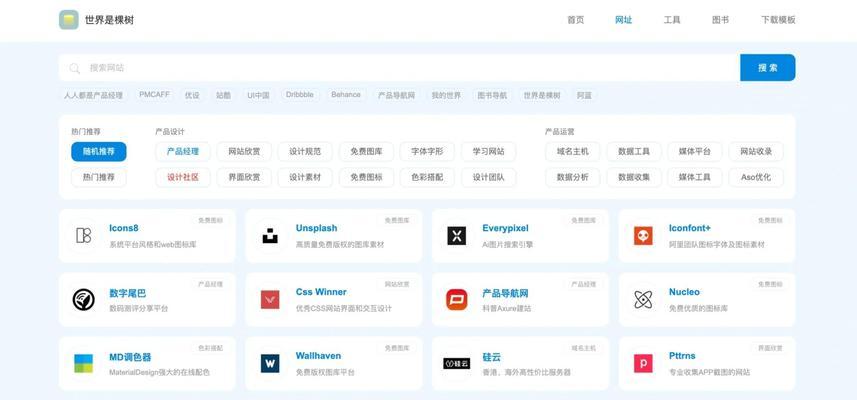Click the UI中国 quick tag

pyautogui.click(x=259, y=95)
